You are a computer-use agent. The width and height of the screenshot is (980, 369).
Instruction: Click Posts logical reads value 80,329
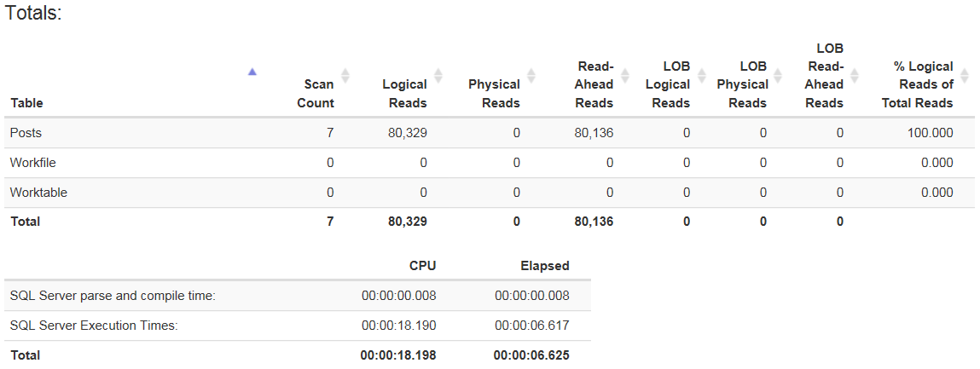(407, 133)
